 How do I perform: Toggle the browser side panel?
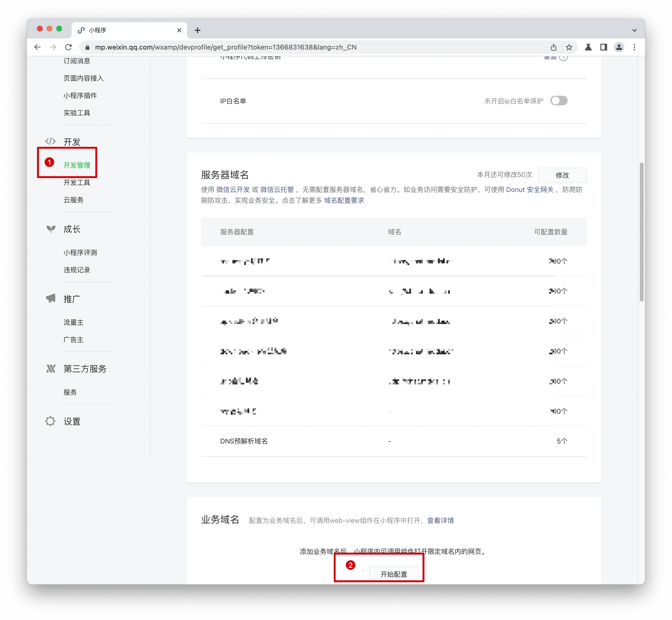604,47
